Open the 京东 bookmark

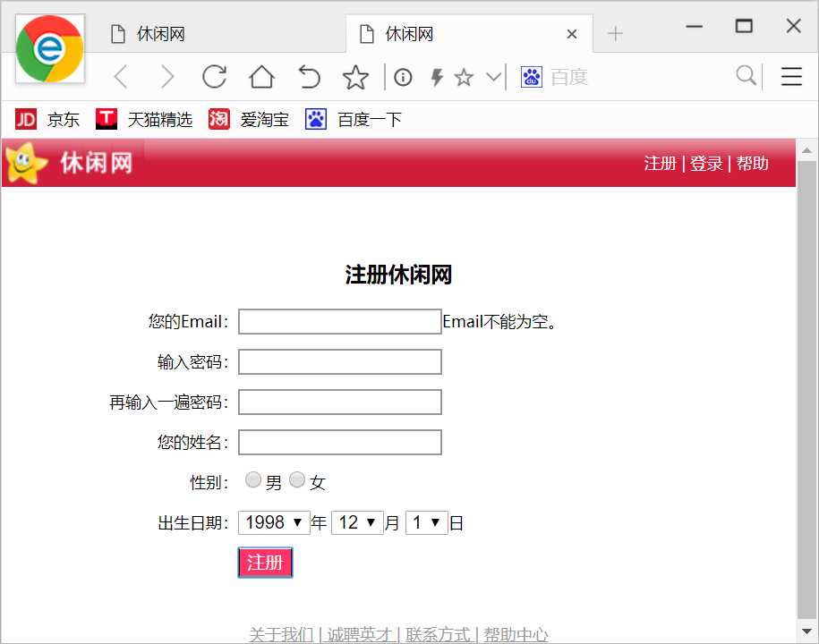[47, 120]
